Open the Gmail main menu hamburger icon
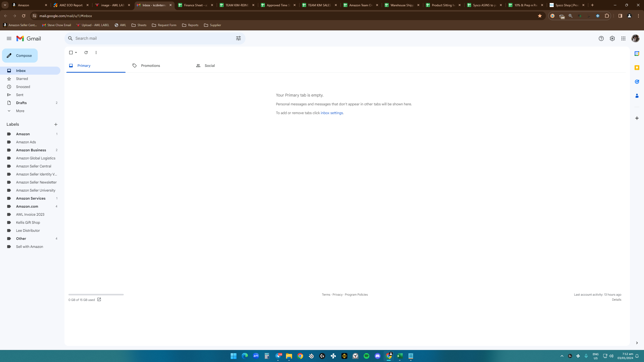This screenshot has height=362, width=644. (x=9, y=38)
